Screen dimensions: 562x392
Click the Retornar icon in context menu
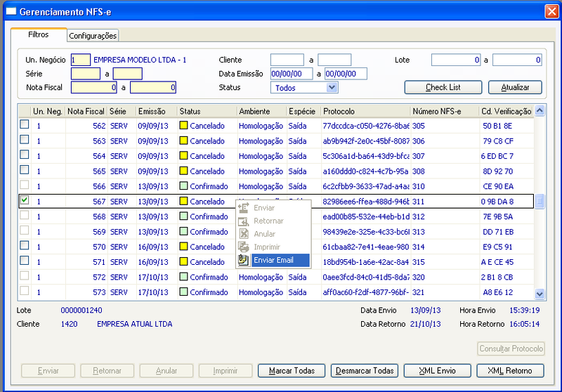[244, 221]
